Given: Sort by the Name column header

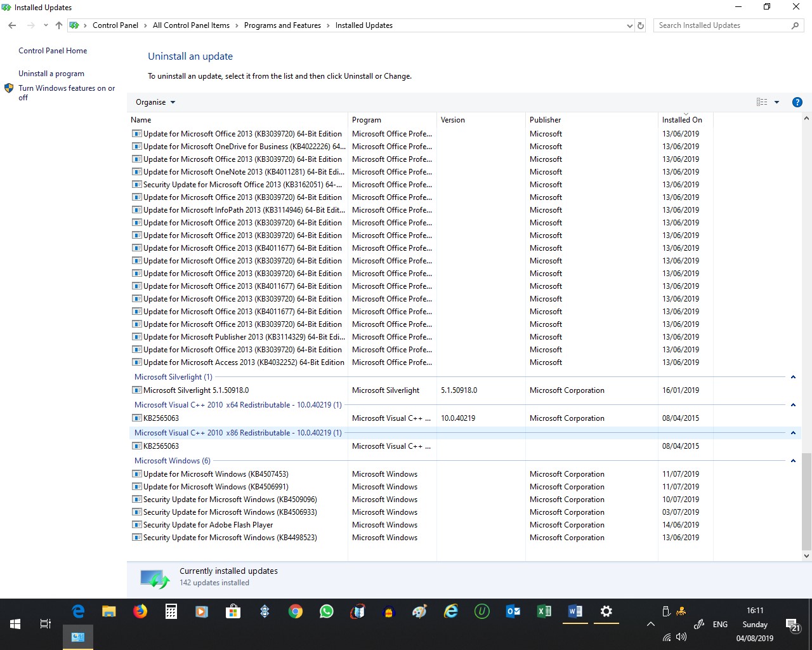Looking at the screenshot, I should (237, 120).
